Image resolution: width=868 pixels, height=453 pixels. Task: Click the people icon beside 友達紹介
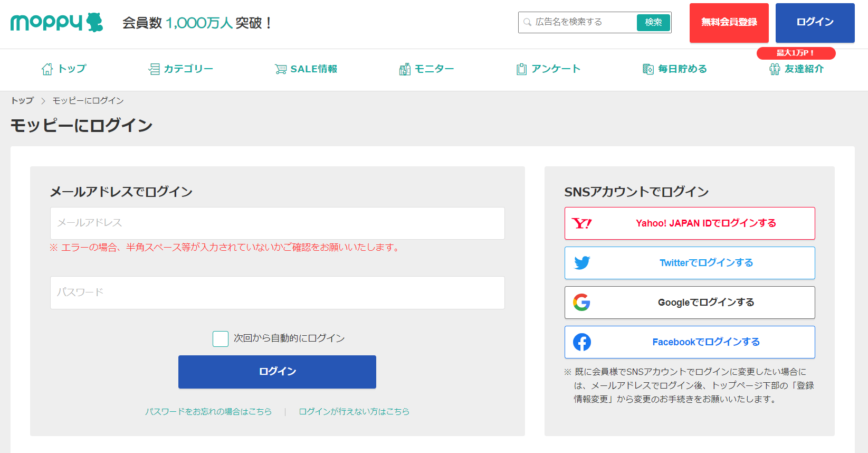point(775,69)
